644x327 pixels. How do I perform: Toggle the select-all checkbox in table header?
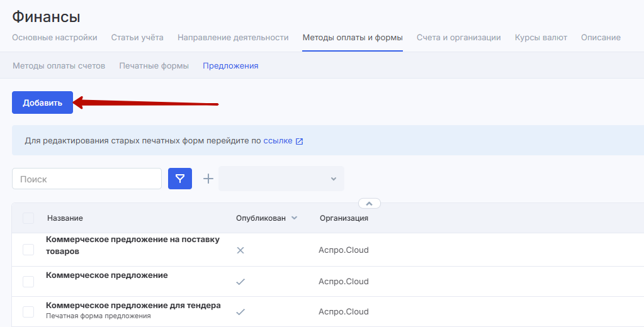point(28,218)
